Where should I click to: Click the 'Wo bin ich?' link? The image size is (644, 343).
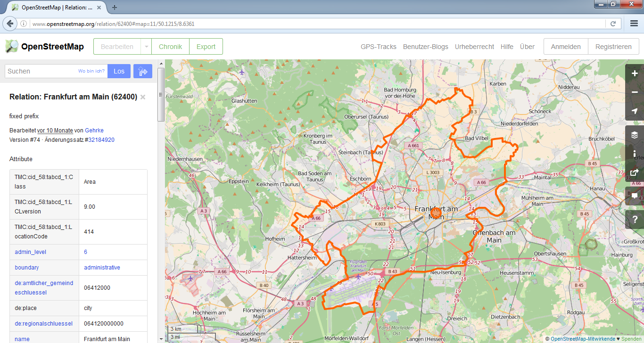[x=91, y=71]
